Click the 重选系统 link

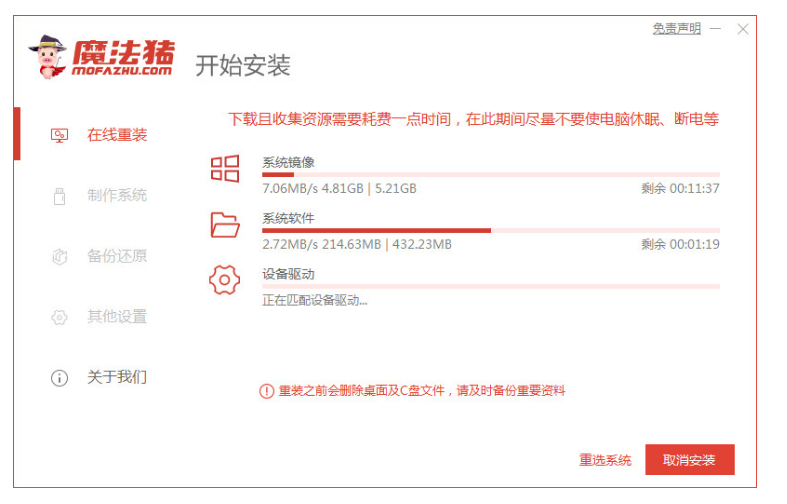(605, 460)
